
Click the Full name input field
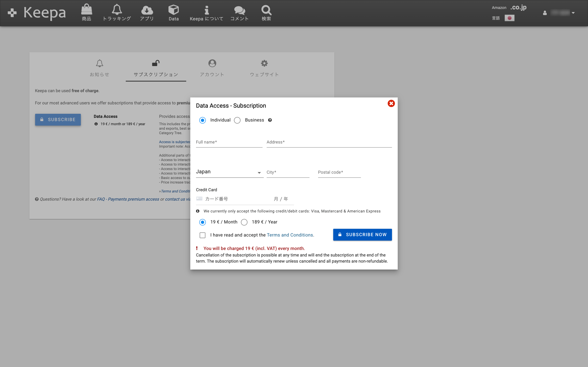(229, 142)
